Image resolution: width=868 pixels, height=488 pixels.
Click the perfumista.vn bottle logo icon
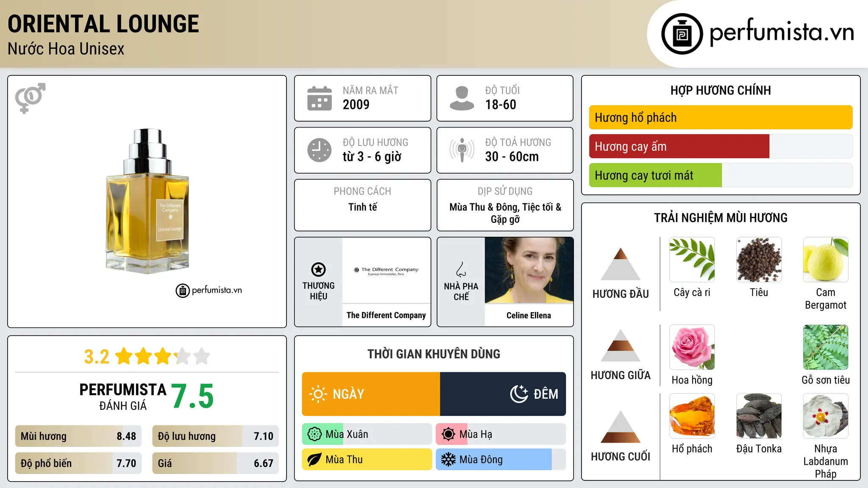point(682,34)
